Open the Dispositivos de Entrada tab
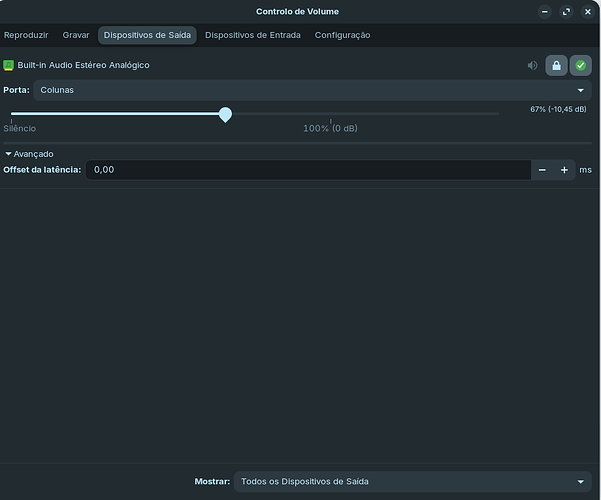The width and height of the screenshot is (601, 500). click(252, 35)
